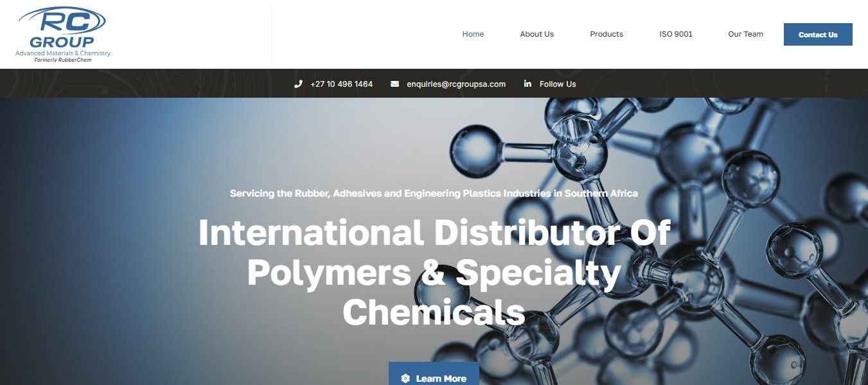
Task: Click the molecule icon on the Learn More button
Action: [405, 379]
